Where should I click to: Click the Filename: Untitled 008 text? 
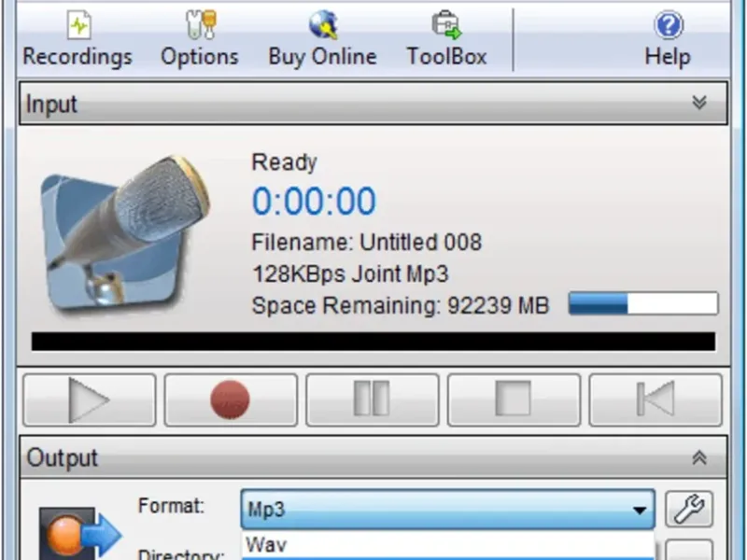366,242
